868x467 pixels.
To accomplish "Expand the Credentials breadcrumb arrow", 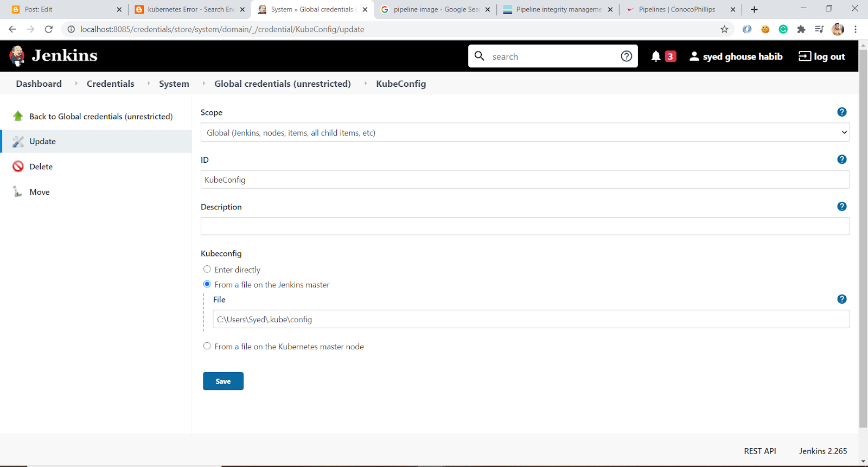I will pyautogui.click(x=149, y=84).
